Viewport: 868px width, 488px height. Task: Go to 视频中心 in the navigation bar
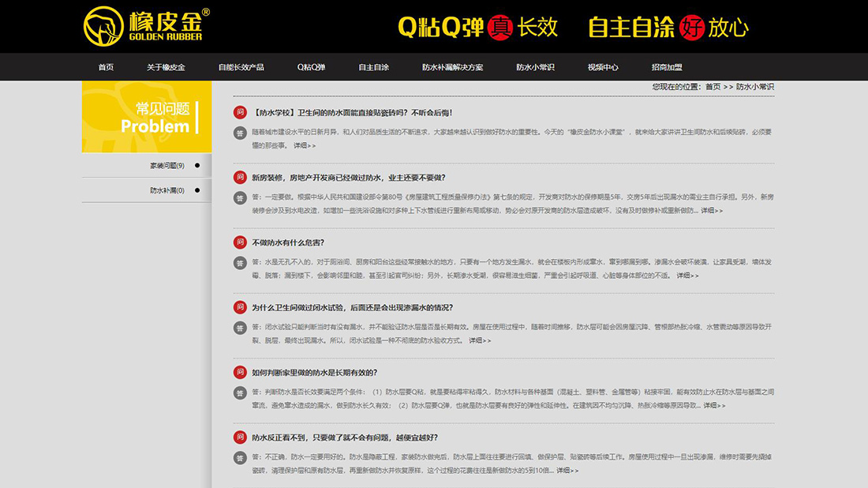tap(603, 68)
